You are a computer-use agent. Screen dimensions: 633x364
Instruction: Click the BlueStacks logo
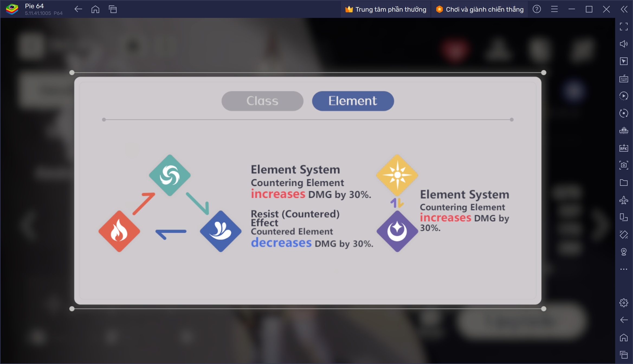(x=12, y=9)
